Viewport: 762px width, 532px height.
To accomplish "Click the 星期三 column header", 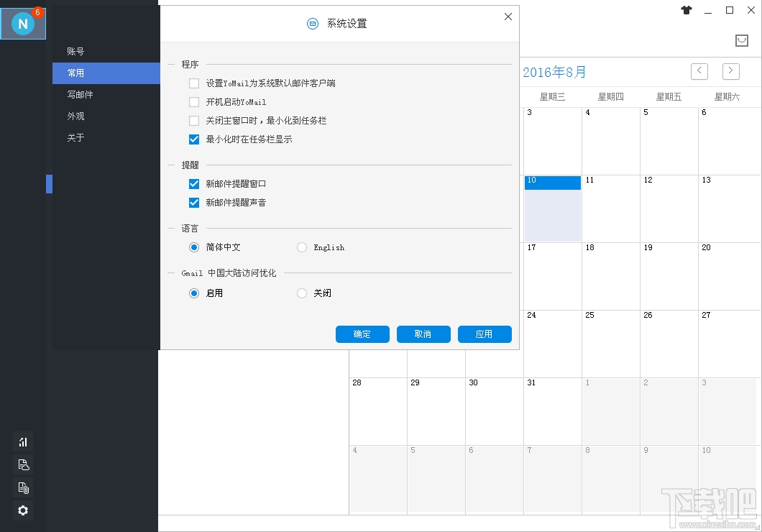I will [x=553, y=96].
